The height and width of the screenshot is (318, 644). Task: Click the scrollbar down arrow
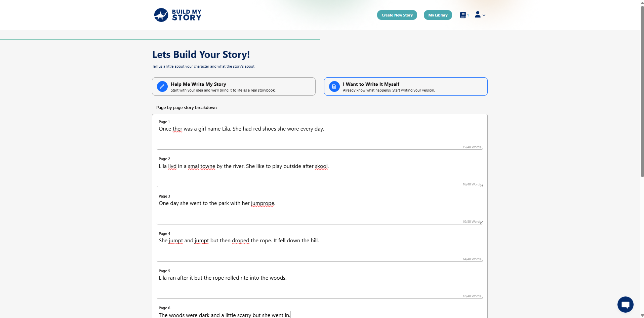[642, 315]
